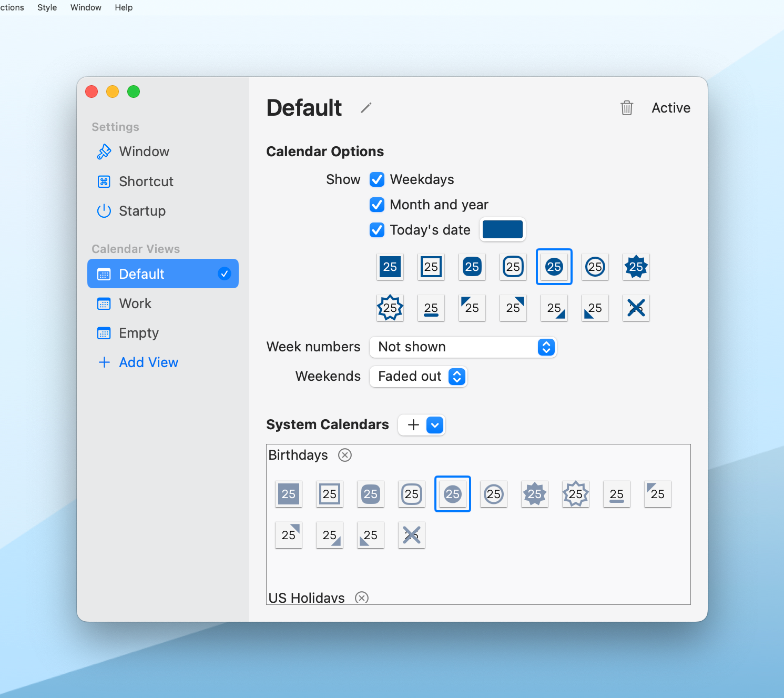Viewport: 784px width, 698px height.
Task: Choose underline today's date style
Action: 431,308
